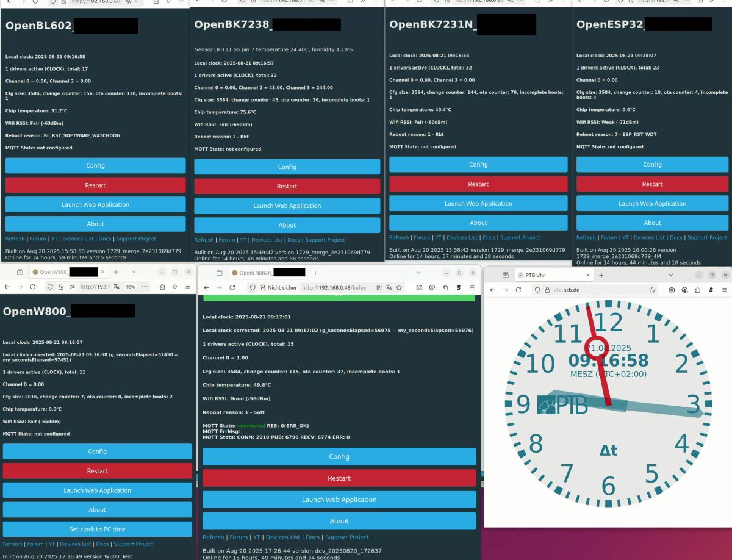Open About on the OpenBL602 page

(95, 224)
